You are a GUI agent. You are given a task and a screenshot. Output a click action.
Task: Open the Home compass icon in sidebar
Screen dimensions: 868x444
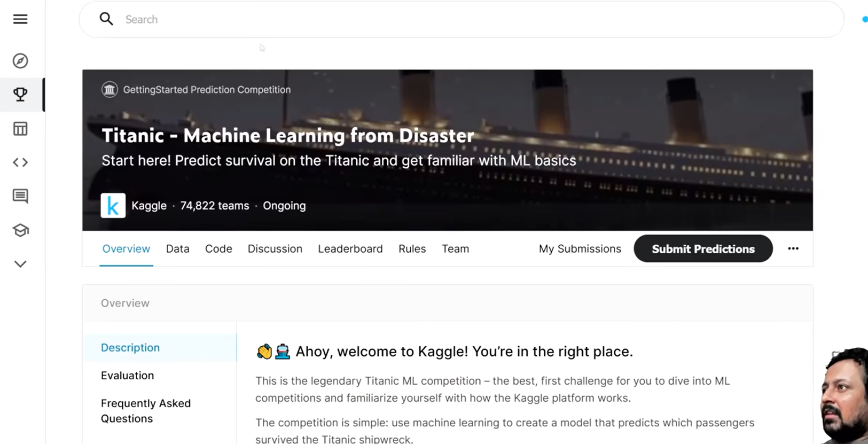click(20, 61)
